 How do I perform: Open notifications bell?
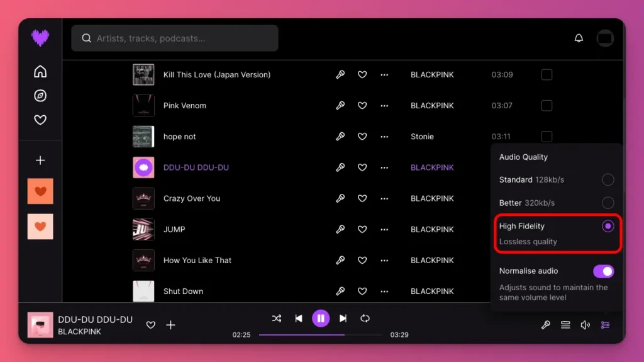pyautogui.click(x=579, y=38)
